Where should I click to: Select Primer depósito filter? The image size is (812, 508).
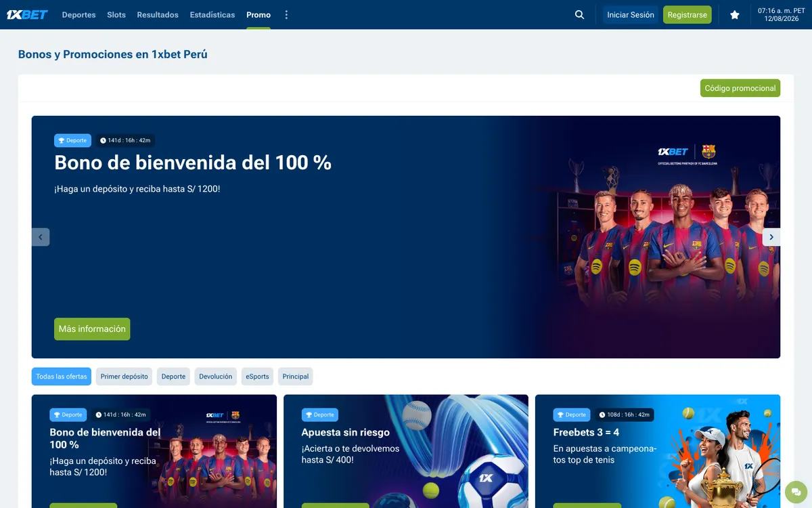[x=125, y=377]
